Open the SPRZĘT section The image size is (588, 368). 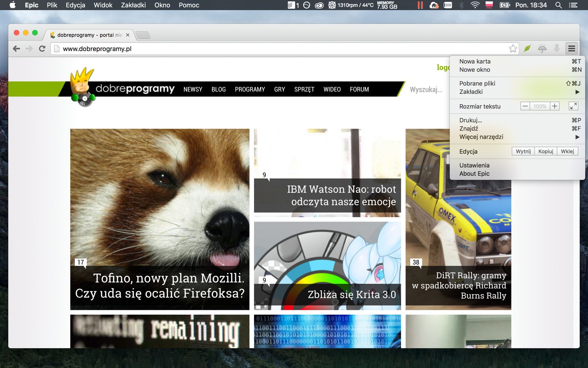pyautogui.click(x=304, y=89)
